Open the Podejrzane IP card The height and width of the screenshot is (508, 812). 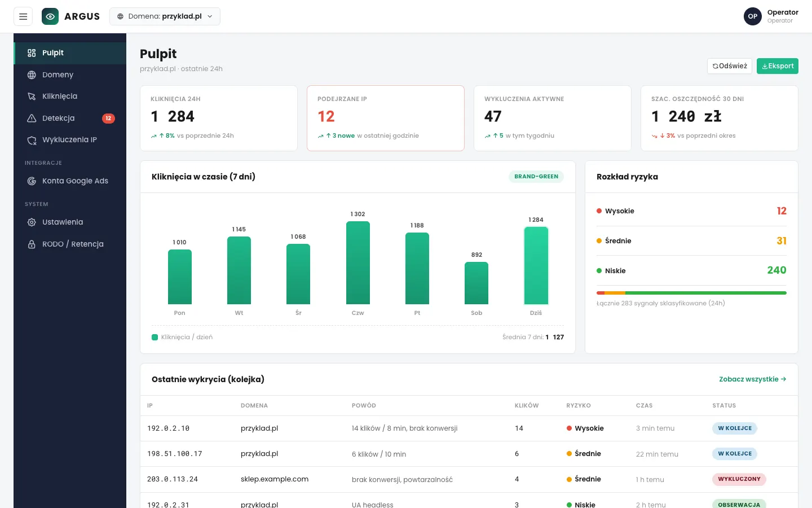click(386, 119)
